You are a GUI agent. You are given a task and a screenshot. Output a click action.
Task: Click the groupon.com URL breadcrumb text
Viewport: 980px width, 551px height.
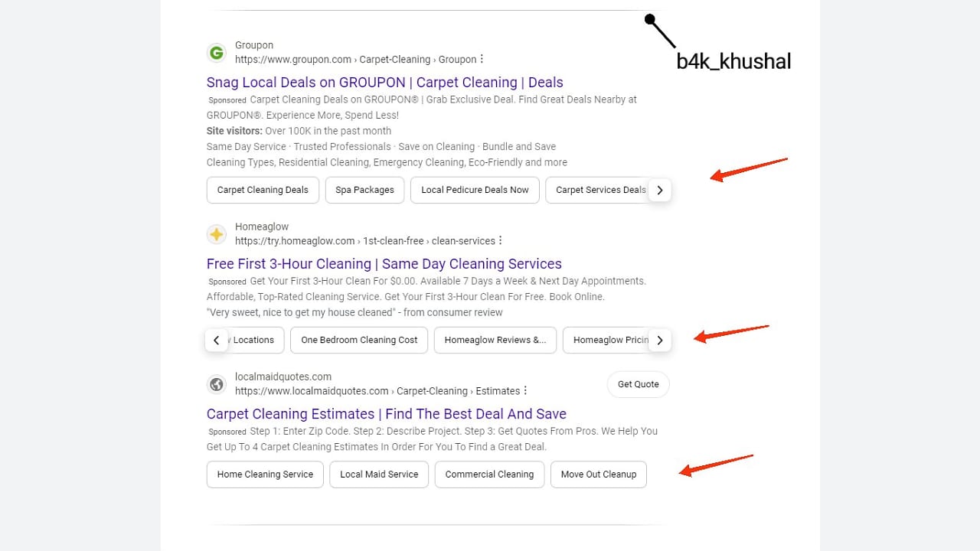[355, 59]
